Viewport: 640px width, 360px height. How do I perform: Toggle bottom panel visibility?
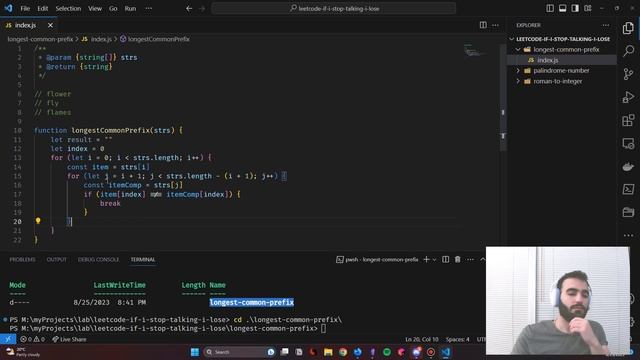pyautogui.click(x=562, y=8)
